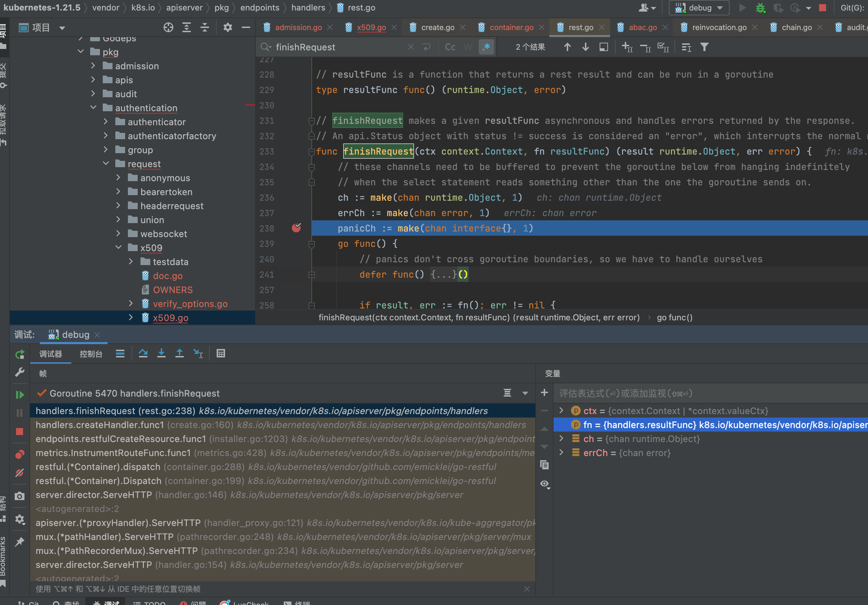Expand folded defer func block line 241
Image resolution: width=868 pixels, height=605 pixels.
311,275
